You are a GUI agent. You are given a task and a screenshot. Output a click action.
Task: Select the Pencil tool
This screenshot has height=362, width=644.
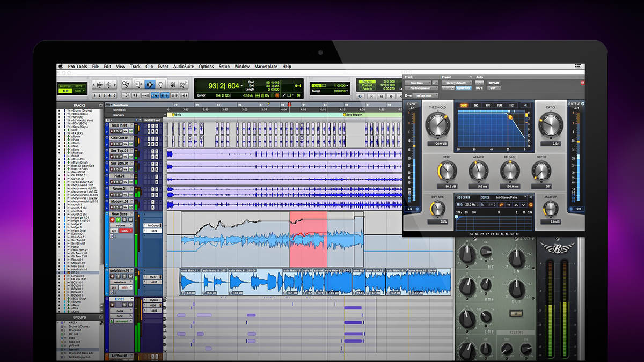(x=183, y=84)
